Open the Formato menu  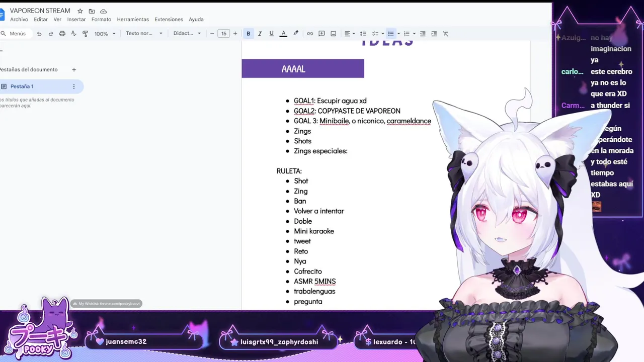tap(101, 20)
